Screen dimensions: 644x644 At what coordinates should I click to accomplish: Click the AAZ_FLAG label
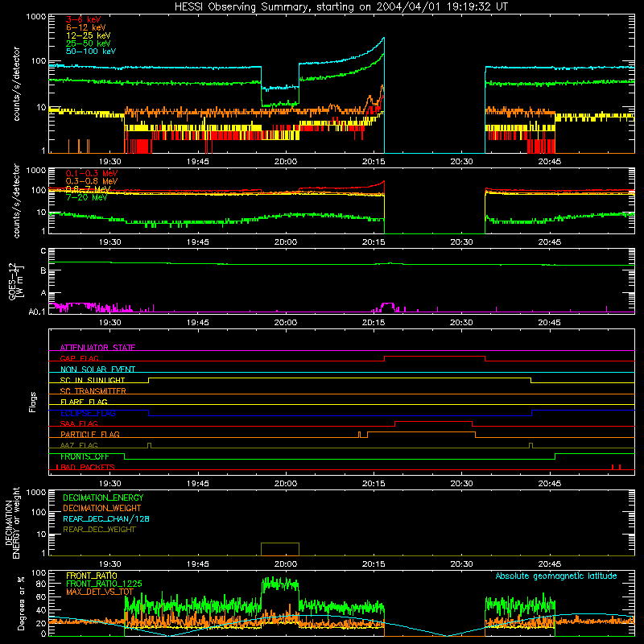pyautogui.click(x=79, y=445)
